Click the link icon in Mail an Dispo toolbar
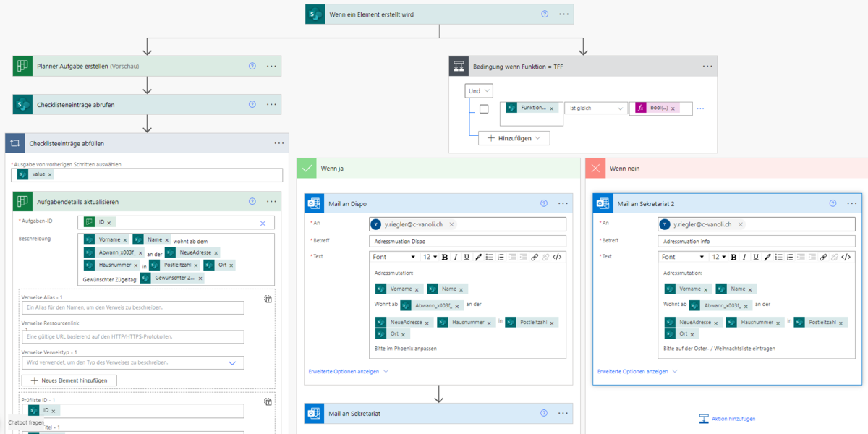Image resolution: width=868 pixels, height=434 pixels. pos(535,257)
